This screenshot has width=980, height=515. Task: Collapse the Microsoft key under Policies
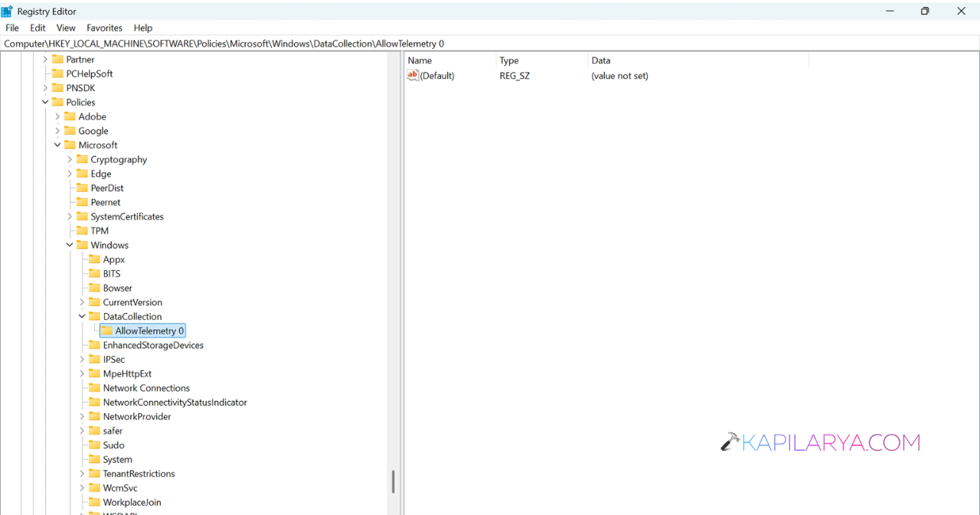coord(57,145)
